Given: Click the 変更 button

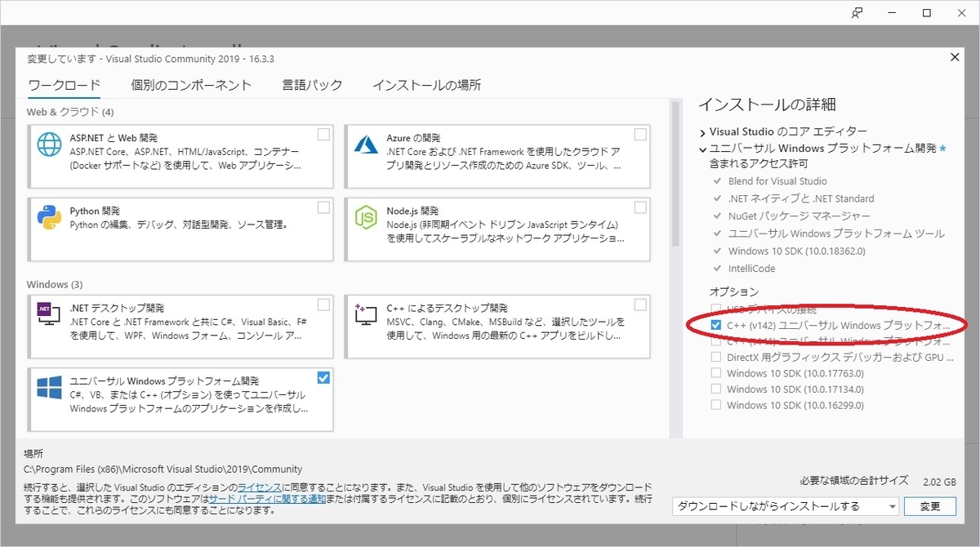Looking at the screenshot, I should pyautogui.click(x=930, y=506).
